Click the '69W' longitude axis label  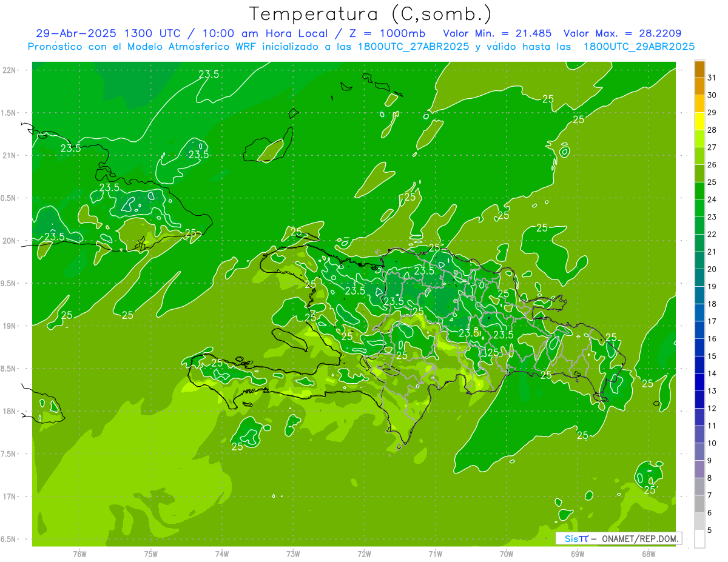pyautogui.click(x=578, y=555)
